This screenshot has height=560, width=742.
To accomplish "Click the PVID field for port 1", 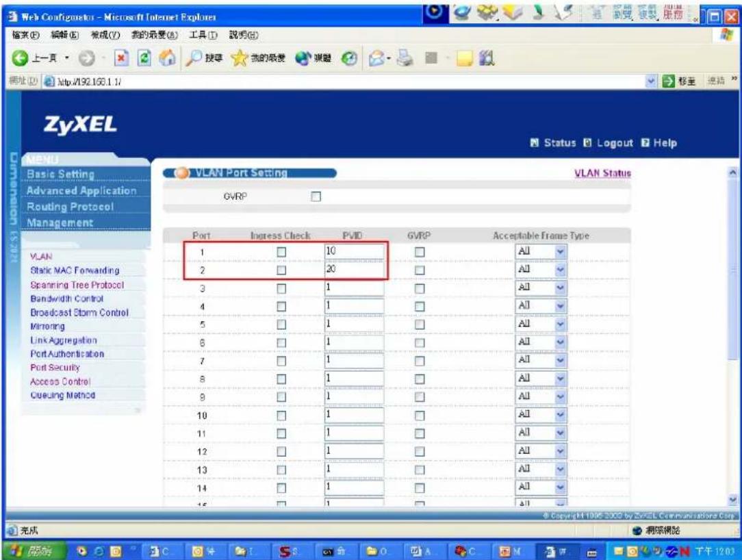I will click(354, 251).
